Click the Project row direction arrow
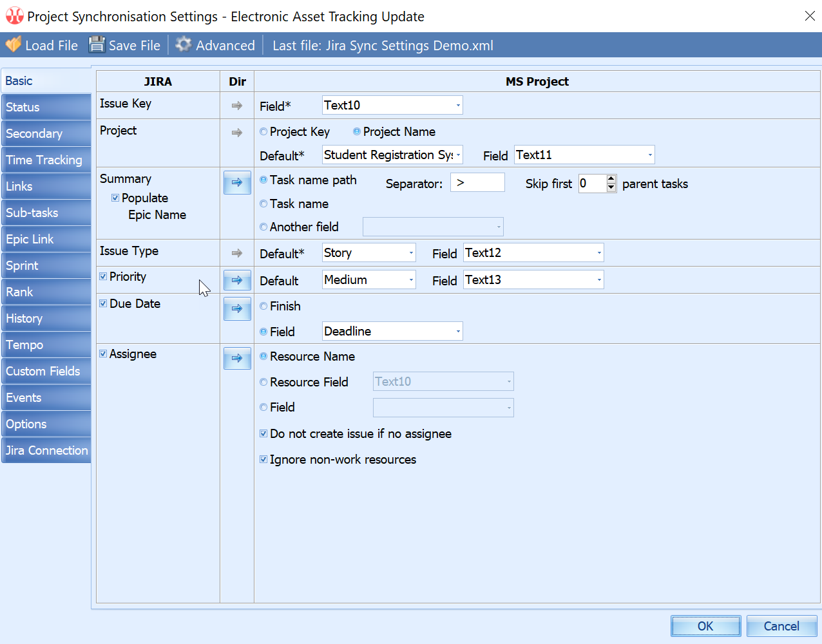This screenshot has height=644, width=822. [237, 133]
